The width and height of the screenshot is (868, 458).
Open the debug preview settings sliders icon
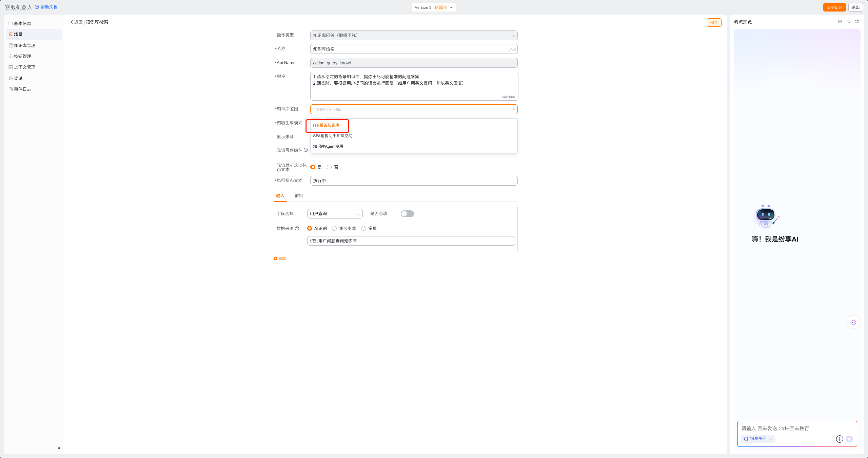click(x=857, y=22)
